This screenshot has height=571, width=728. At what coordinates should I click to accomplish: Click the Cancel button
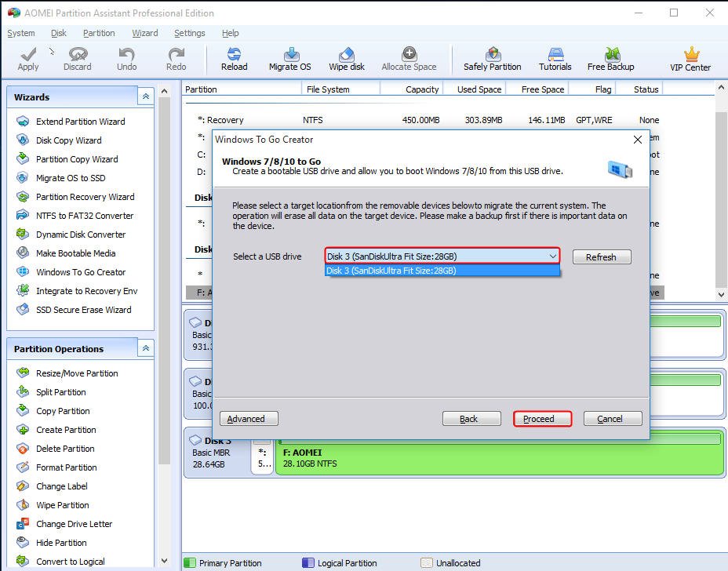click(613, 419)
